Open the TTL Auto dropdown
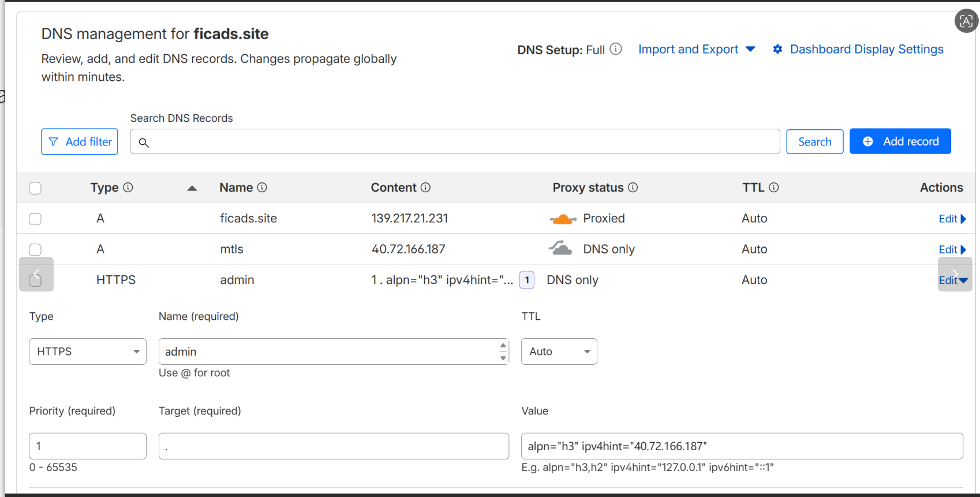The height and width of the screenshot is (497, 980). (x=559, y=352)
